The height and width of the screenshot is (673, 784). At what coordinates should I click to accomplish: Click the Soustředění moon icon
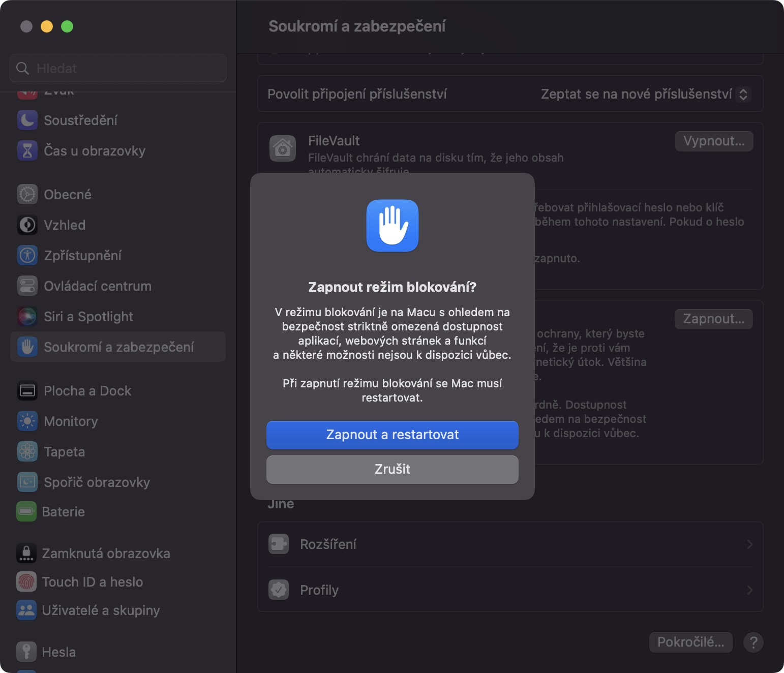click(x=27, y=120)
